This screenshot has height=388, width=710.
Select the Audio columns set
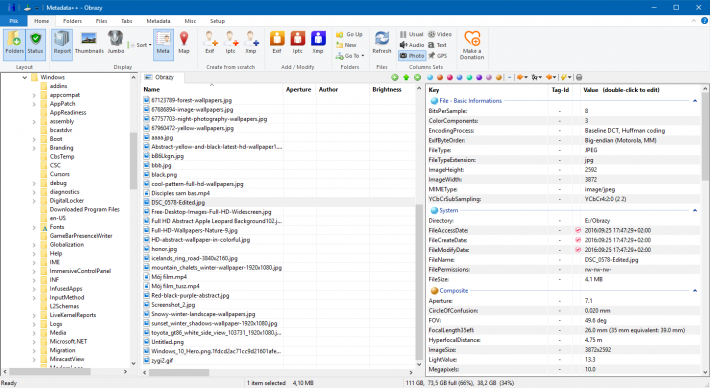[412, 45]
